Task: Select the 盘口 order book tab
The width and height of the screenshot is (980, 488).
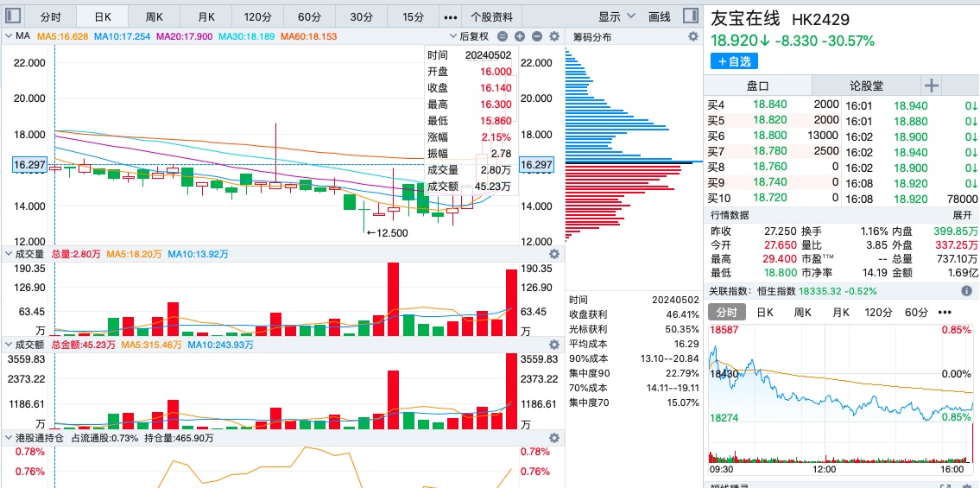Action: click(x=757, y=86)
